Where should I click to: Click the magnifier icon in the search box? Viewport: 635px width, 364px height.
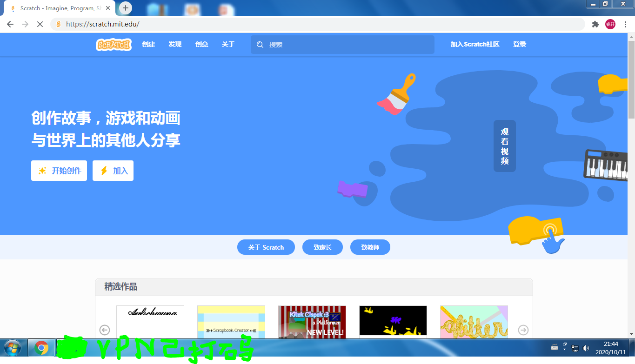[260, 45]
